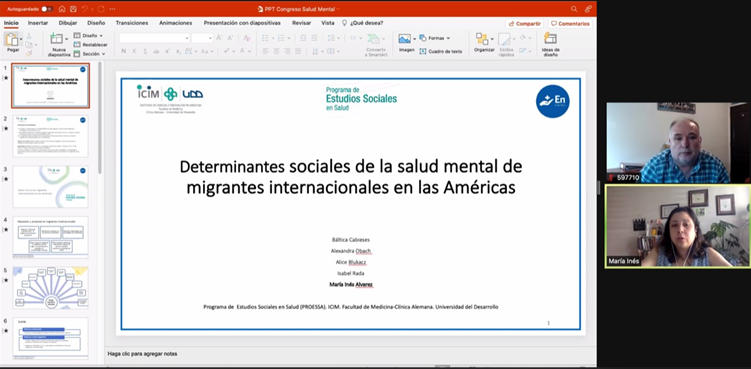
Task: Select slide 2 thumbnail
Action: 50,136
